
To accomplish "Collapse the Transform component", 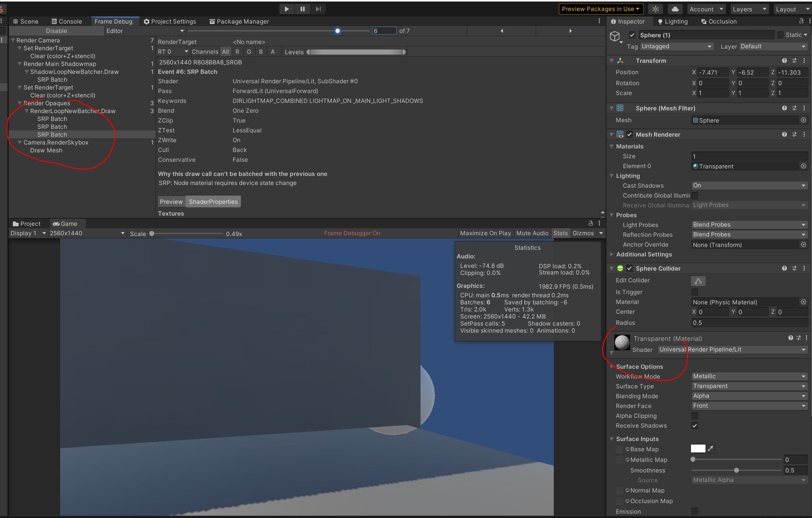I will (612, 60).
